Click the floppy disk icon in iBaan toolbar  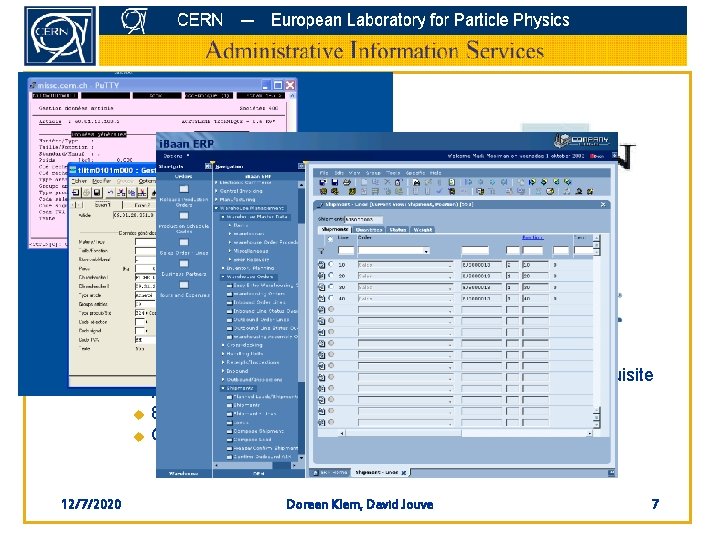[x=334, y=182]
